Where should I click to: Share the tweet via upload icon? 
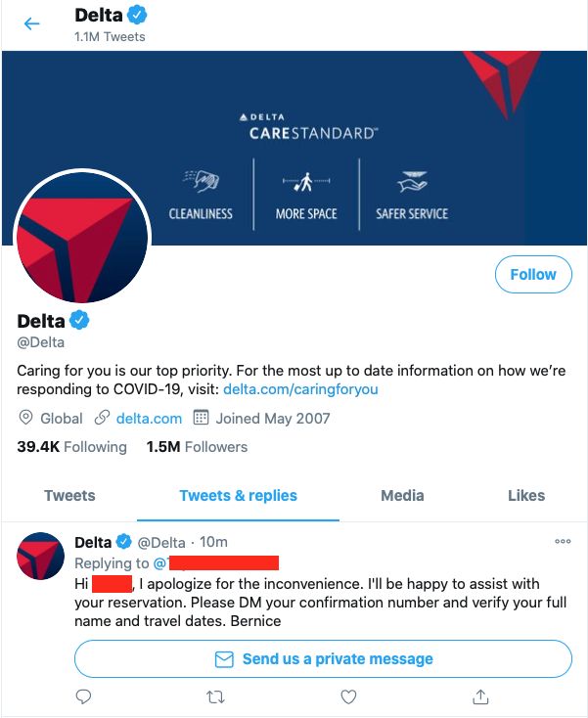480,696
